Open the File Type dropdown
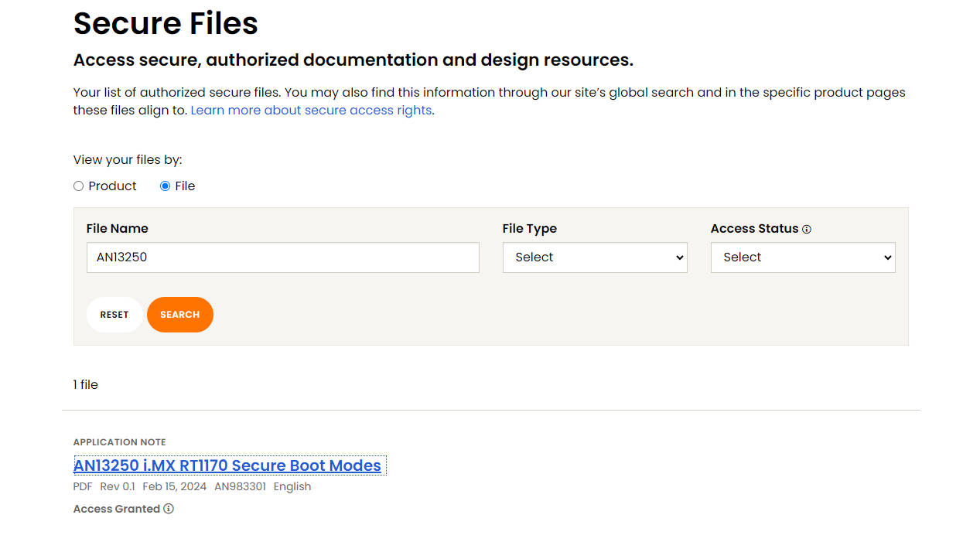The width and height of the screenshot is (980, 542). click(594, 257)
